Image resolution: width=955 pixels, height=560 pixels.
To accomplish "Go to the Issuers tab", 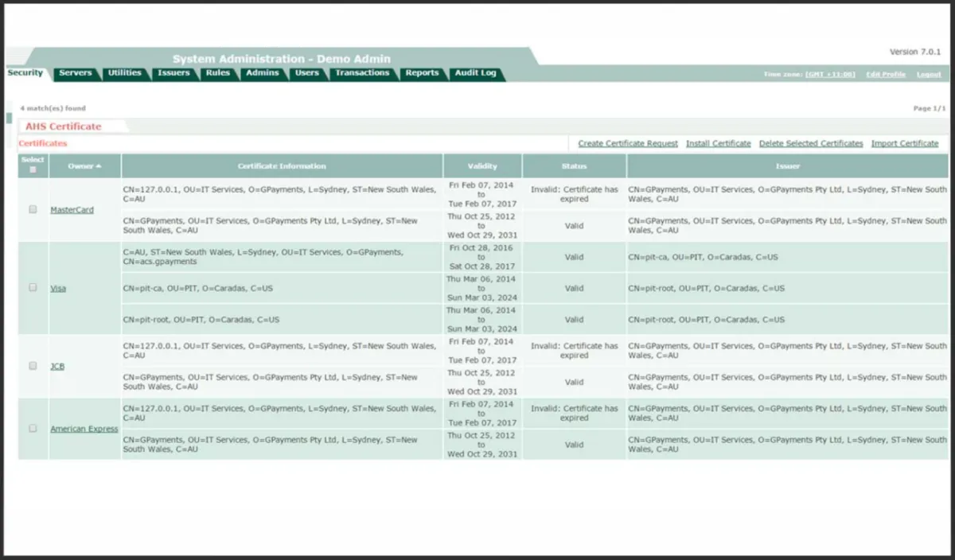I will (173, 73).
